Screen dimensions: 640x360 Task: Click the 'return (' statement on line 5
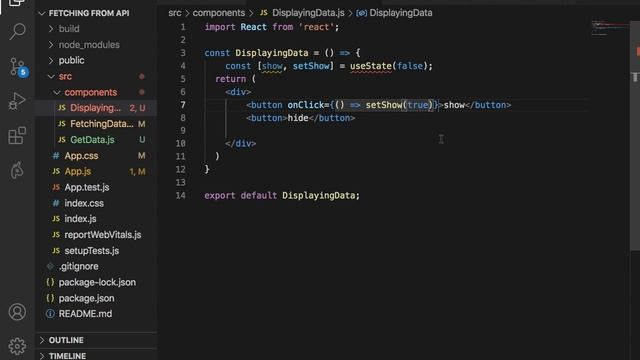click(x=236, y=79)
